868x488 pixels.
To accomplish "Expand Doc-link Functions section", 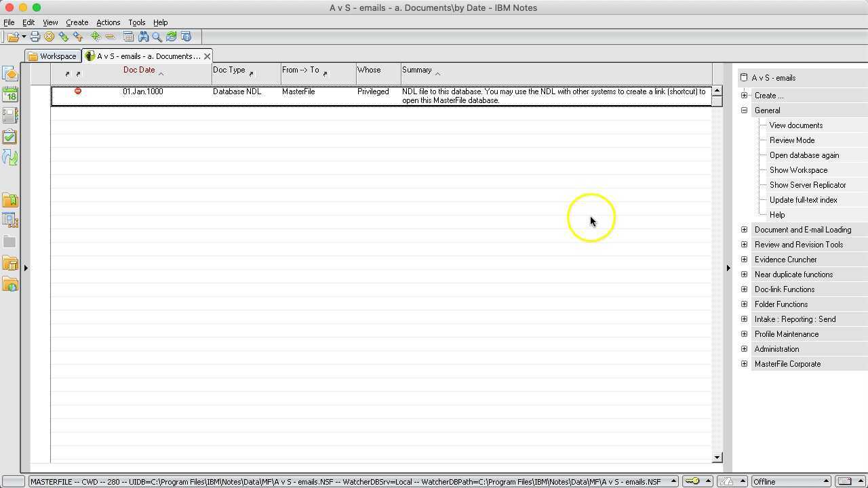I will click(x=744, y=289).
